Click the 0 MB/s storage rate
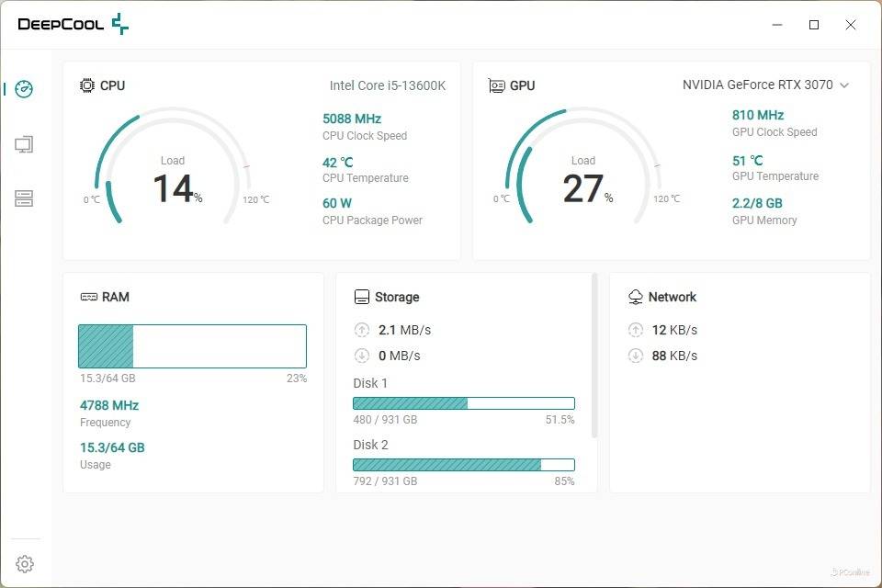 [400, 356]
